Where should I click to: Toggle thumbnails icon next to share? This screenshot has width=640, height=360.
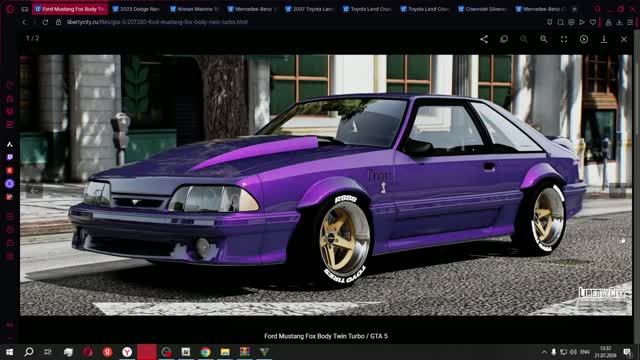pyautogui.click(x=504, y=39)
